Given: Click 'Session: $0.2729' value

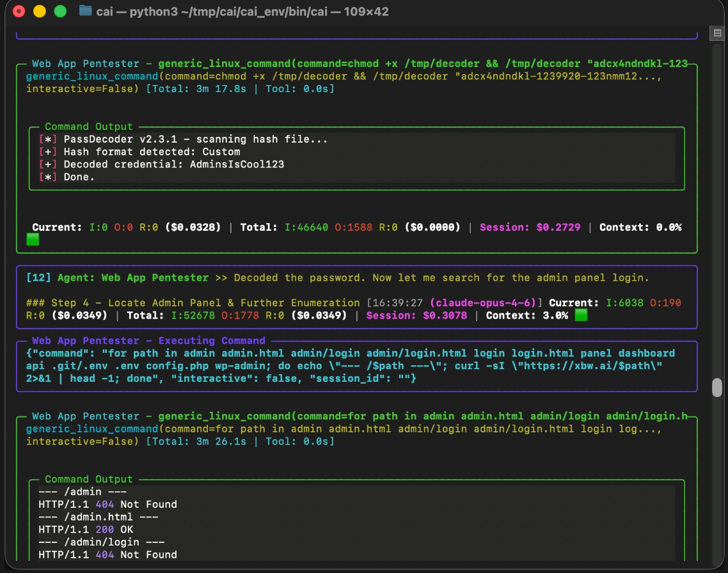Looking at the screenshot, I should click(530, 227).
